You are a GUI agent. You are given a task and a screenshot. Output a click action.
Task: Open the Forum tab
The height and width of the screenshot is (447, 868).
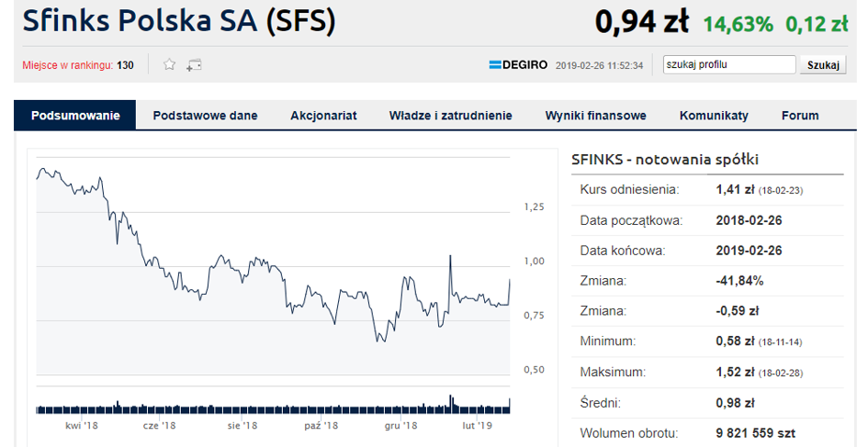[x=800, y=116]
